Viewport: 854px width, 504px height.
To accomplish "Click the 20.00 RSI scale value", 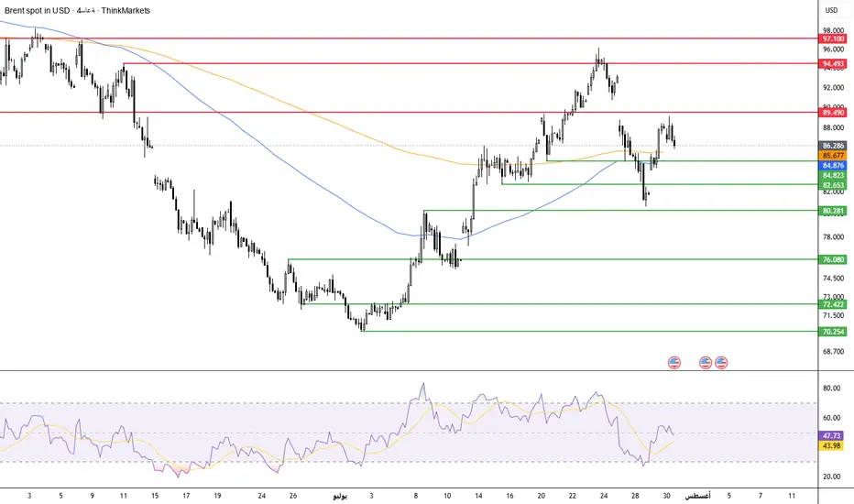I will [831, 477].
